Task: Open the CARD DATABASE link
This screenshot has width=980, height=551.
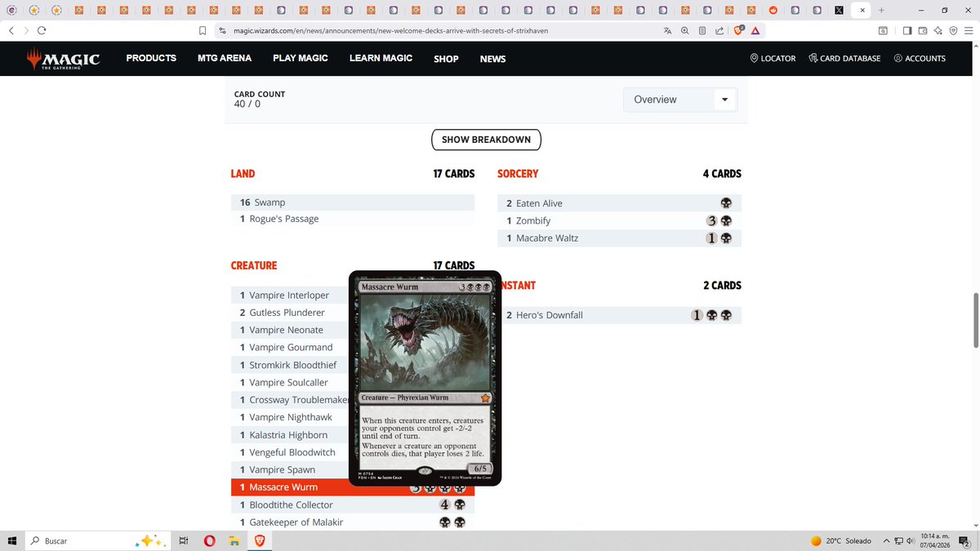Action: click(x=844, y=58)
